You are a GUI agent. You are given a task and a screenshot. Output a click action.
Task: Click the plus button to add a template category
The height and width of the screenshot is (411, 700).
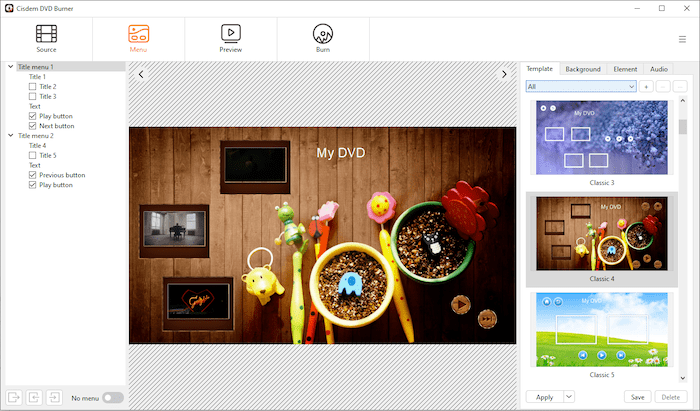pos(647,87)
